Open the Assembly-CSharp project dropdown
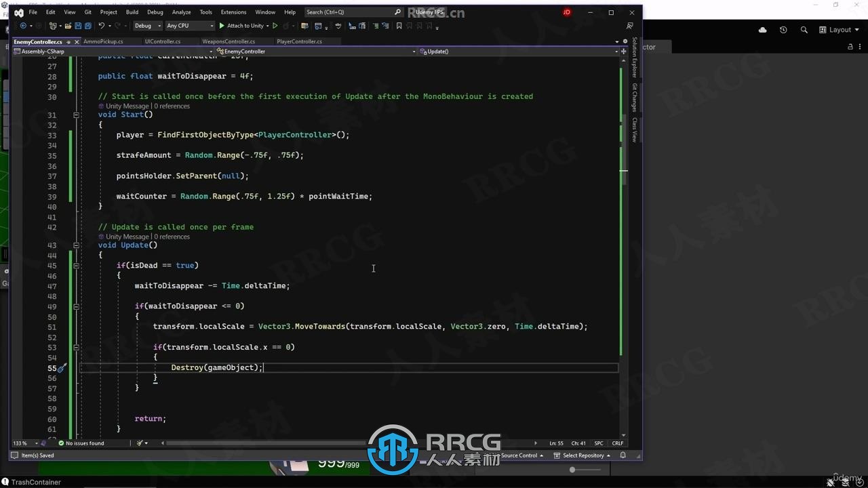Screen dimensions: 868x488 (113, 52)
